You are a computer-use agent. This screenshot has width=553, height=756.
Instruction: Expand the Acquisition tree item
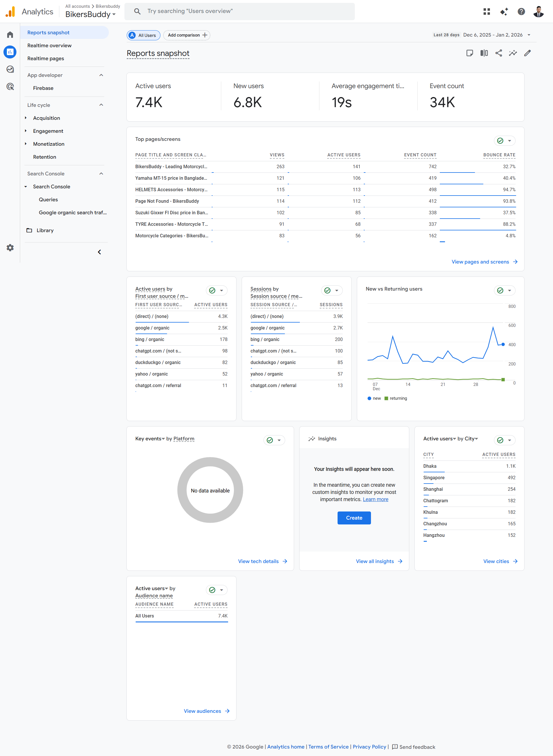pos(26,118)
